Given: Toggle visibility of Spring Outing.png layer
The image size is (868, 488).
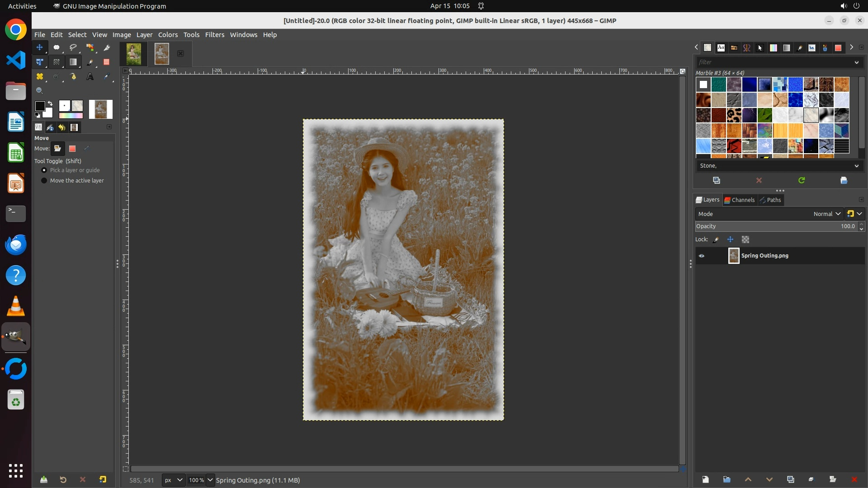Looking at the screenshot, I should coord(702,256).
